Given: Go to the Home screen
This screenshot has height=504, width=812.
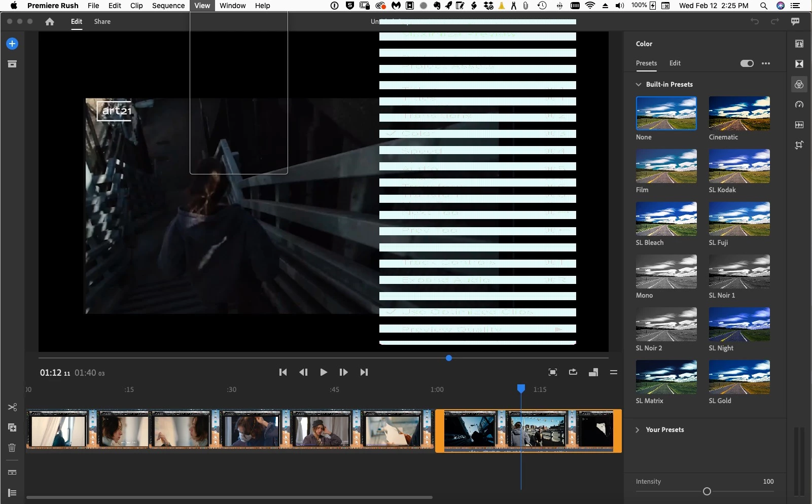Looking at the screenshot, I should pyautogui.click(x=50, y=21).
